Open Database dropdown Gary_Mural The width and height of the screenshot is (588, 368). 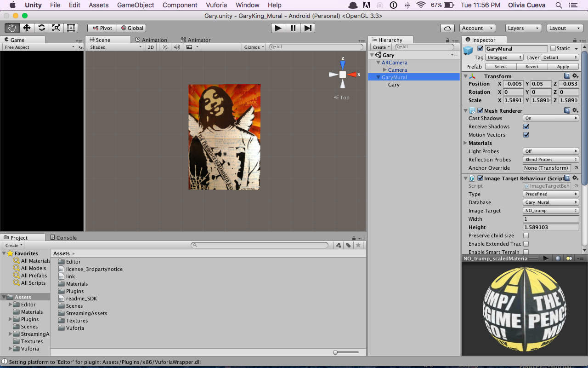551,202
